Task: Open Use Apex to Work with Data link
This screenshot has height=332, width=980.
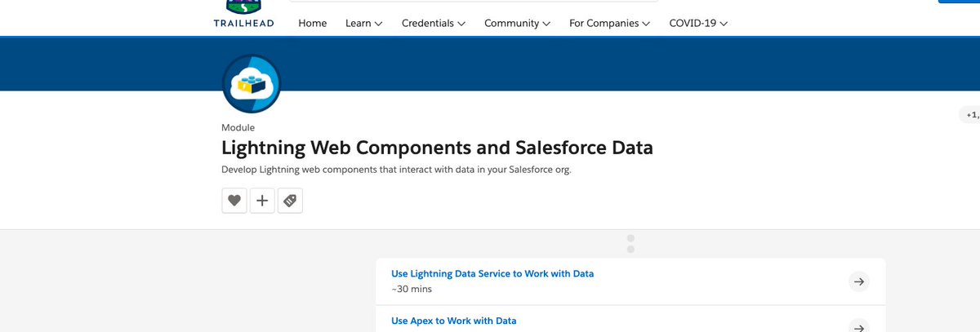Action: click(x=454, y=321)
